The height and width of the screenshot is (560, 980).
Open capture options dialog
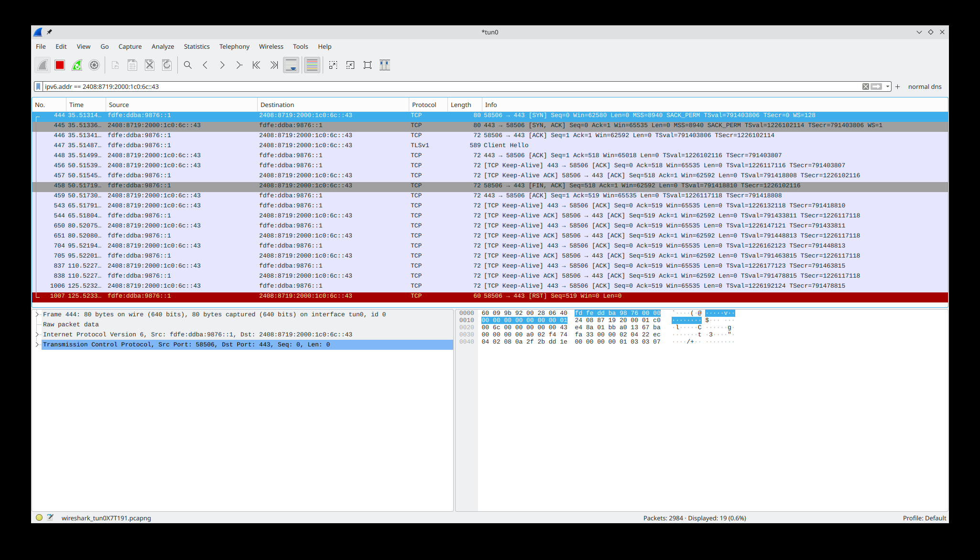pos(94,65)
